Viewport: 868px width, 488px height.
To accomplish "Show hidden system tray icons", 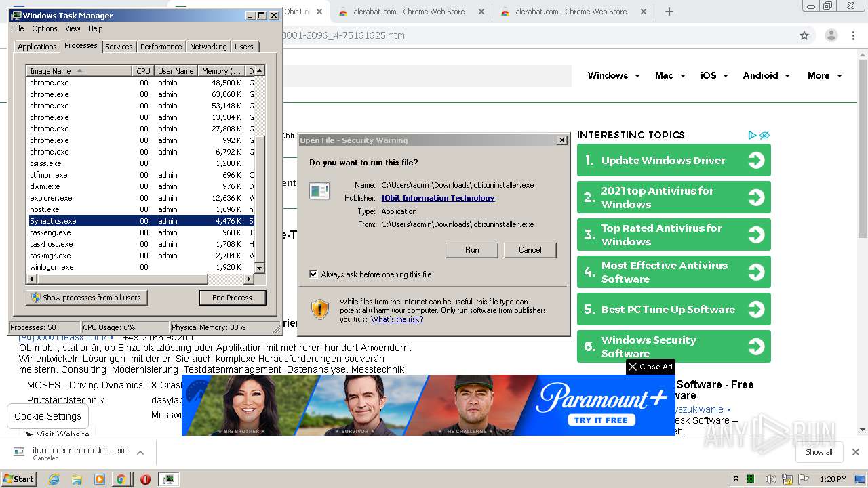I will coord(736,479).
